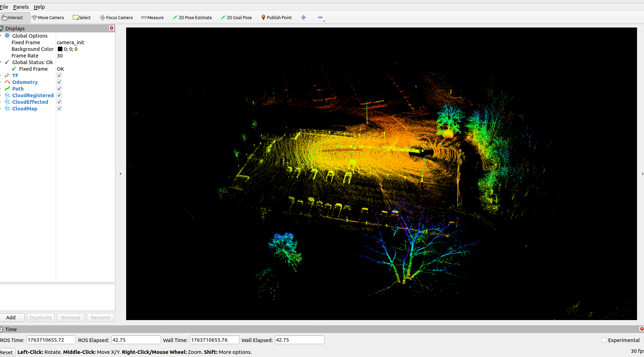Expand the CloudRegistered tree node
The image size is (644, 357).
click(1, 95)
